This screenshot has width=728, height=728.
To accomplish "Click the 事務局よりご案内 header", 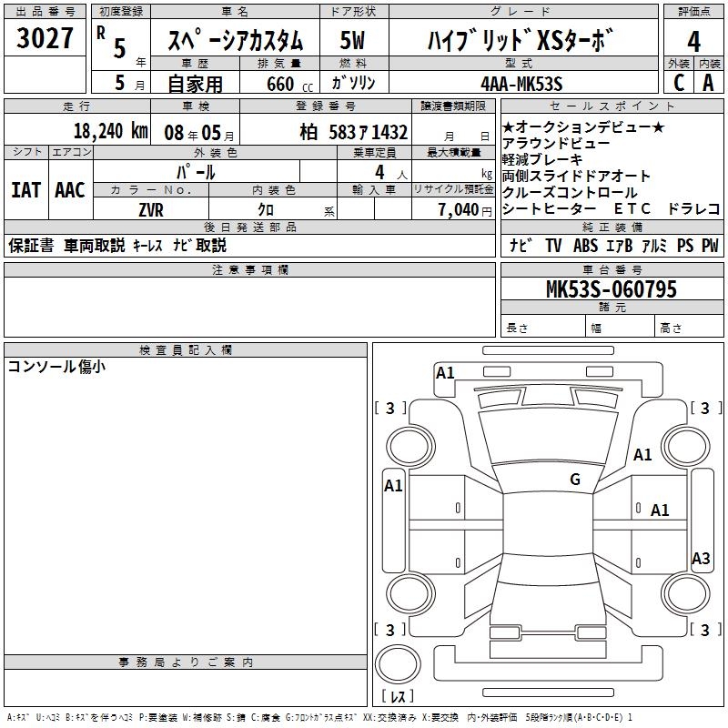I will click(x=186, y=662).
